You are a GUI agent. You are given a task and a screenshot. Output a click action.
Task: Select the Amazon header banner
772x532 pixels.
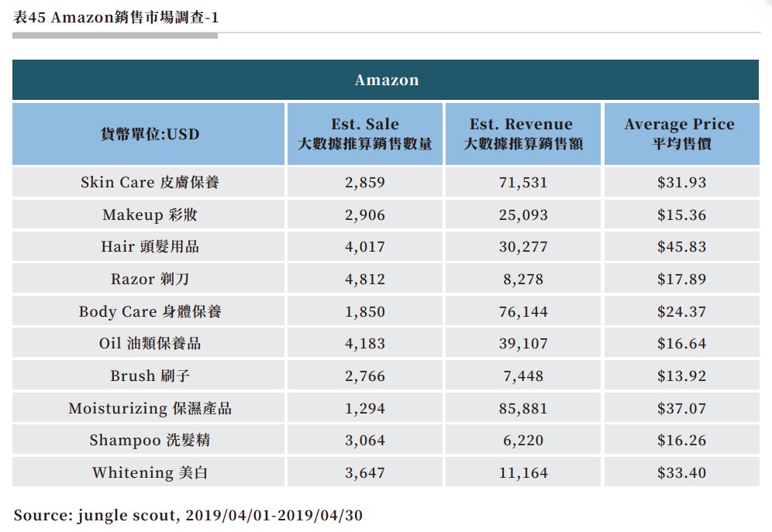[x=386, y=79]
